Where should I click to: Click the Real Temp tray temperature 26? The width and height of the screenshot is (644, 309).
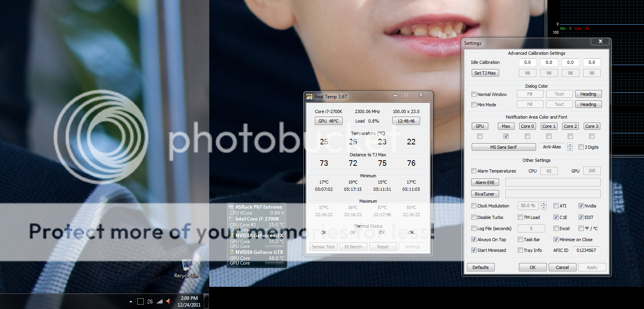[x=150, y=301]
